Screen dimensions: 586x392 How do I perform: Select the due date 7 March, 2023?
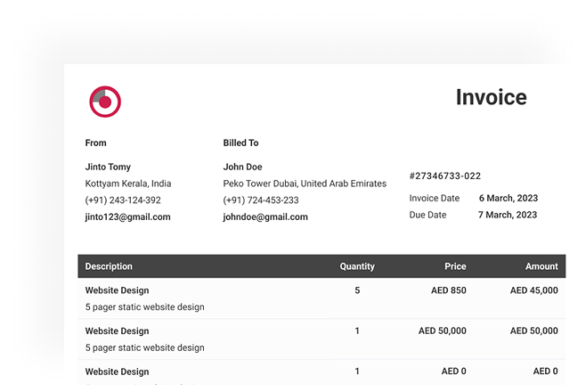[508, 215]
